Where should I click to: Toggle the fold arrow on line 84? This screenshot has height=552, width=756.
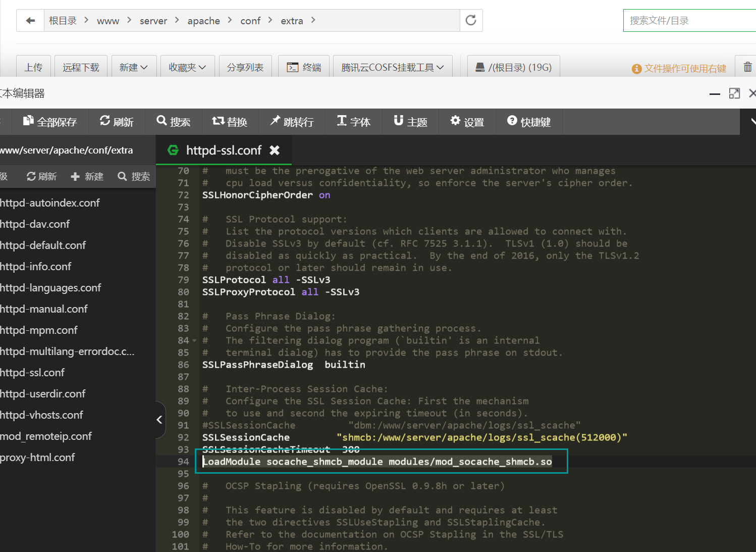tap(194, 341)
